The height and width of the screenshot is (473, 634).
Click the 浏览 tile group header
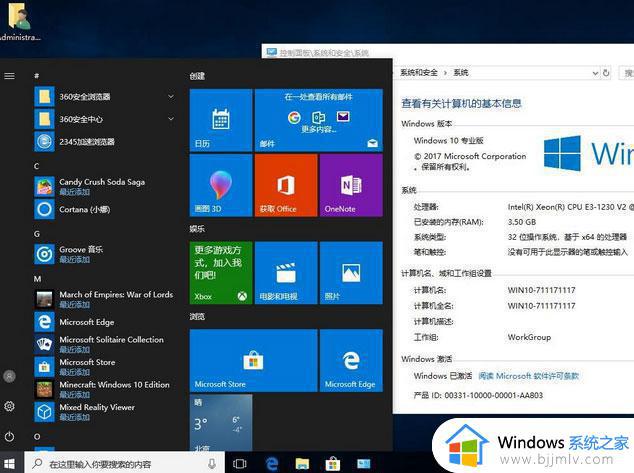(x=197, y=317)
